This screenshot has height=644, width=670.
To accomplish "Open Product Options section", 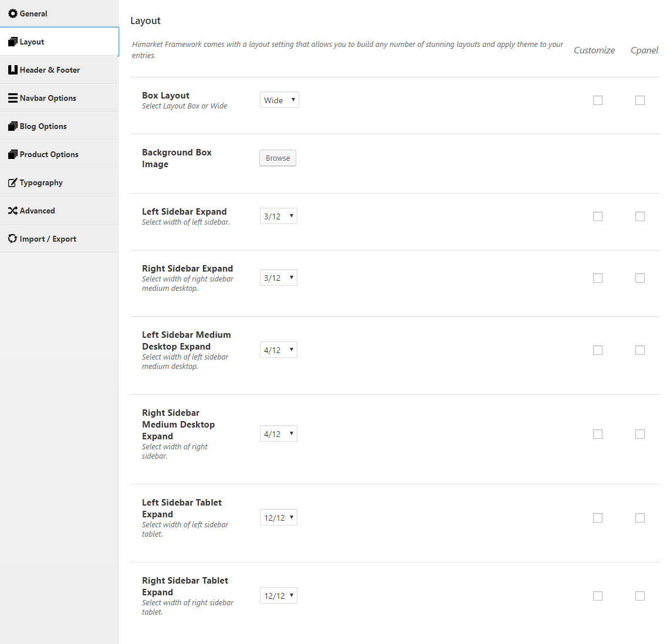I will click(x=59, y=155).
